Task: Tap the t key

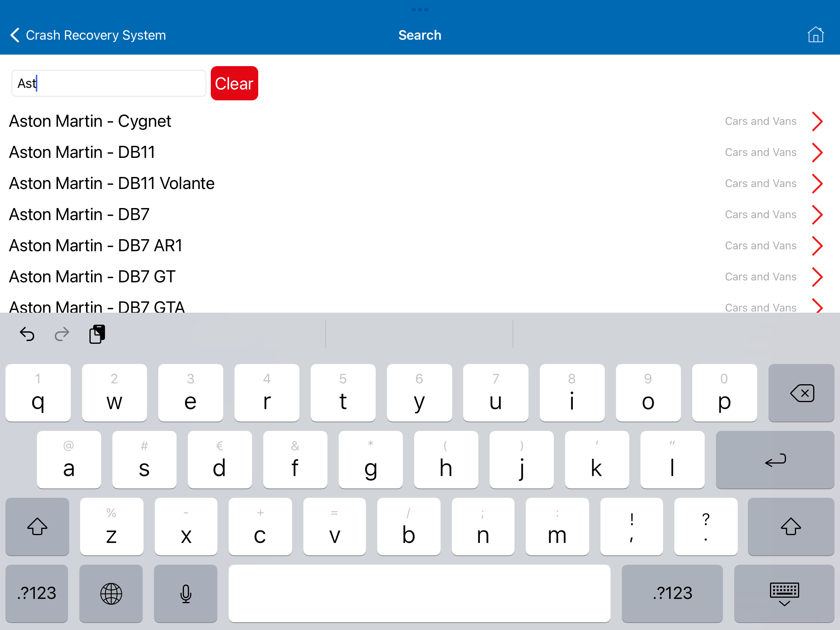Action: pos(343,393)
